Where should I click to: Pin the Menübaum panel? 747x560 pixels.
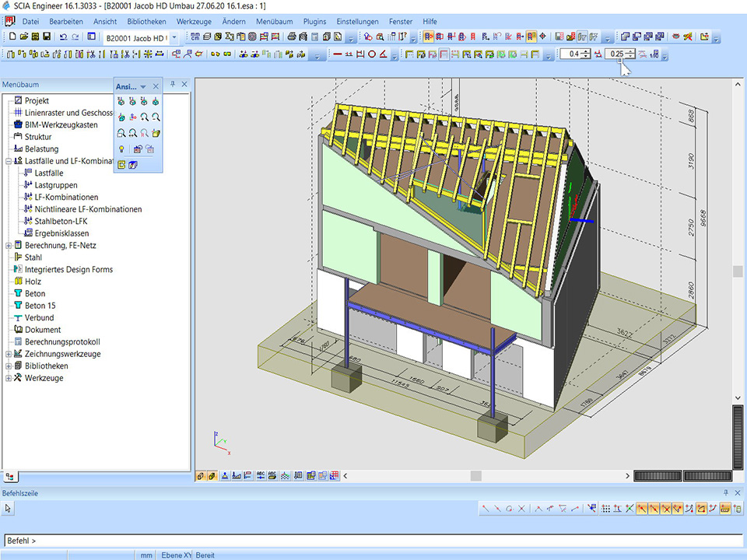click(x=173, y=85)
